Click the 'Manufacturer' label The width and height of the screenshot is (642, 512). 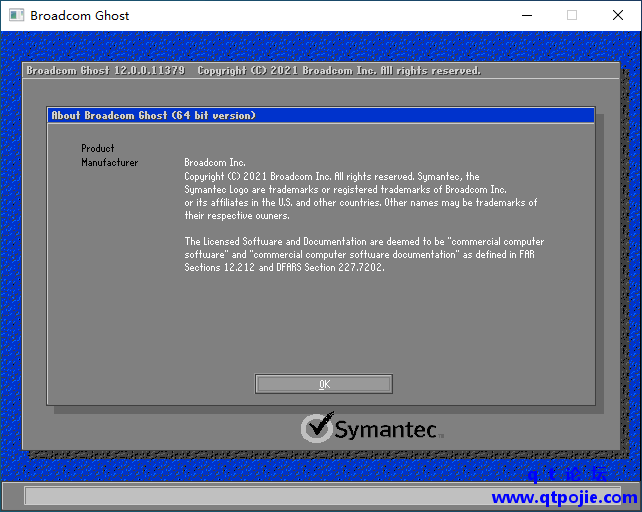click(x=109, y=162)
